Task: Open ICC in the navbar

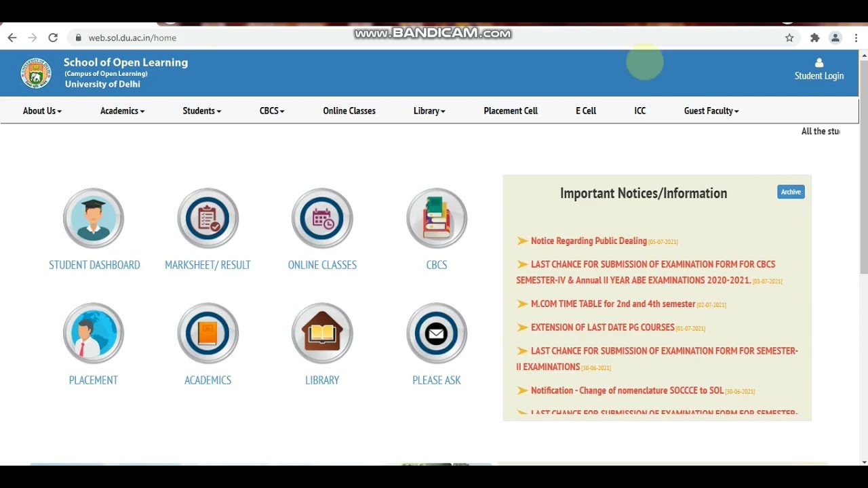Action: pyautogui.click(x=640, y=110)
